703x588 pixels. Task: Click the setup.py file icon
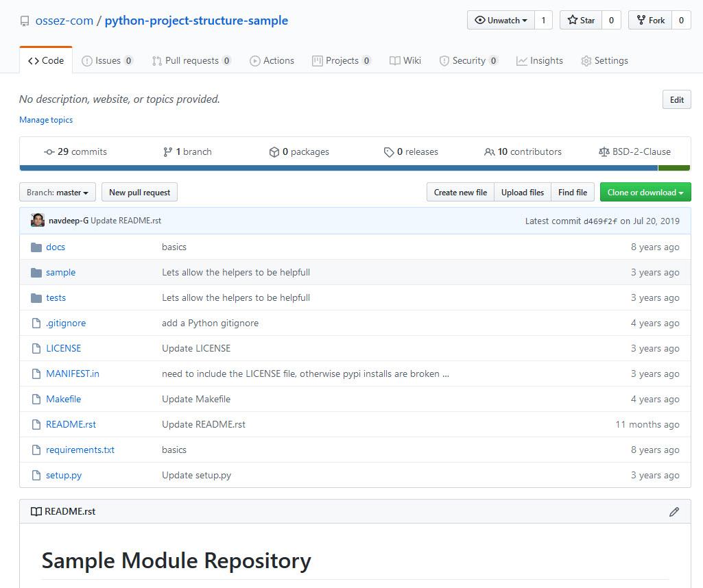click(x=36, y=475)
